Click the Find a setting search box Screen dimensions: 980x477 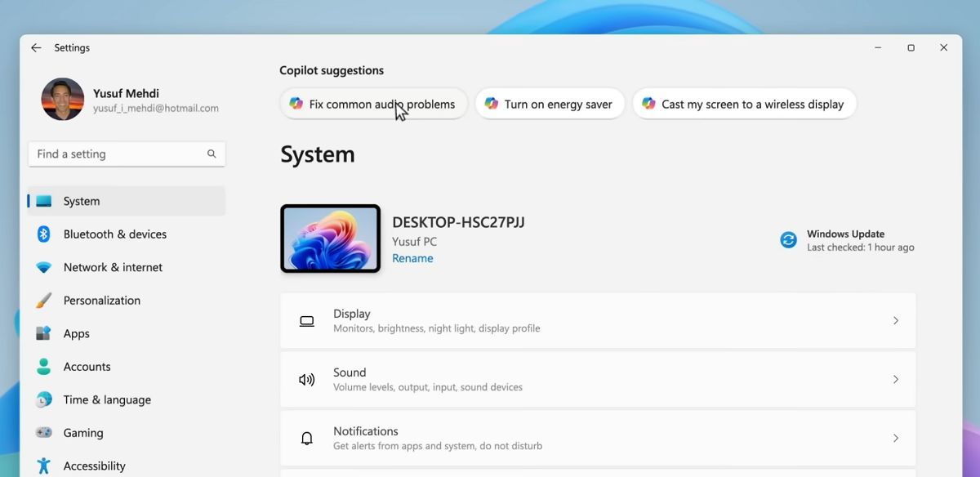click(x=127, y=154)
